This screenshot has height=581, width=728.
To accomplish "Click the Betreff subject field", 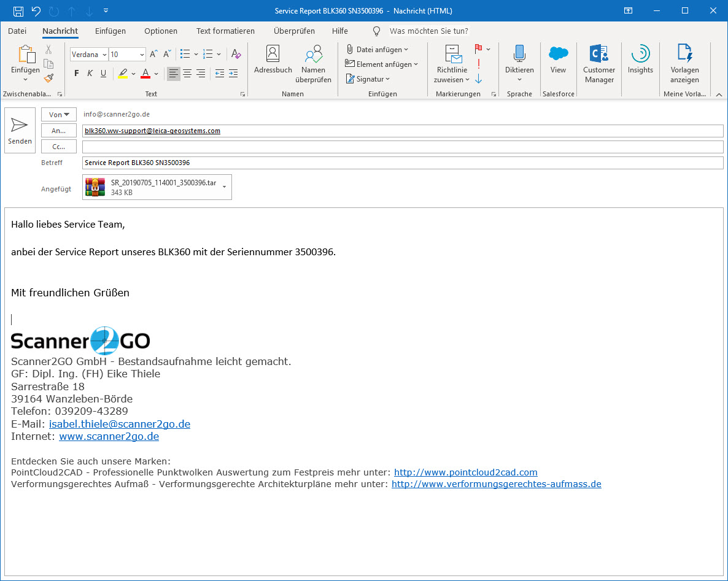I will pos(403,163).
